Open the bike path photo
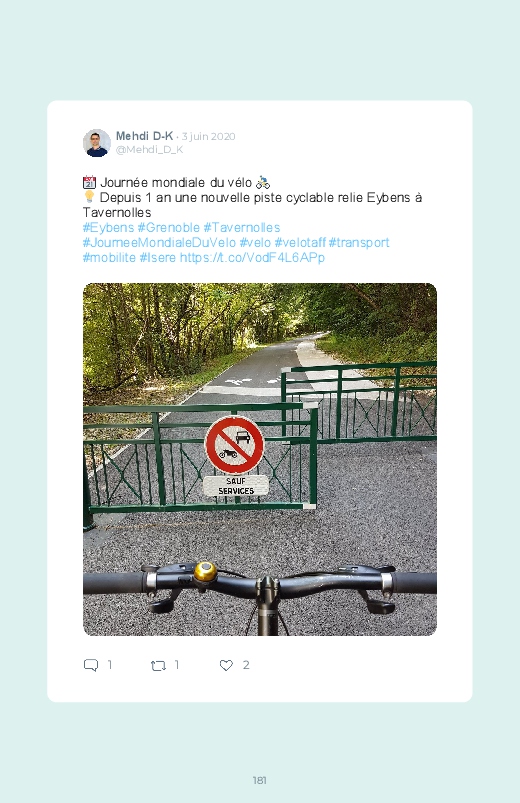520x803 pixels. coord(260,459)
